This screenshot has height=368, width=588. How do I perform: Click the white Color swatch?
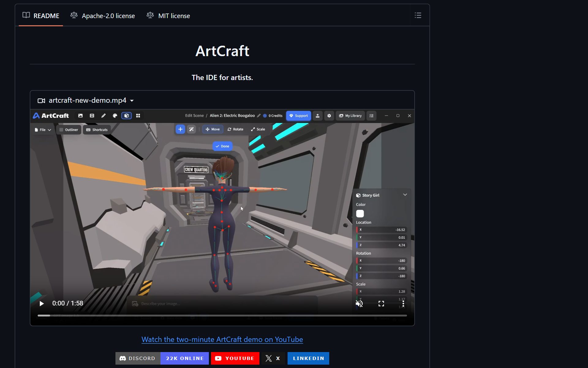point(360,213)
